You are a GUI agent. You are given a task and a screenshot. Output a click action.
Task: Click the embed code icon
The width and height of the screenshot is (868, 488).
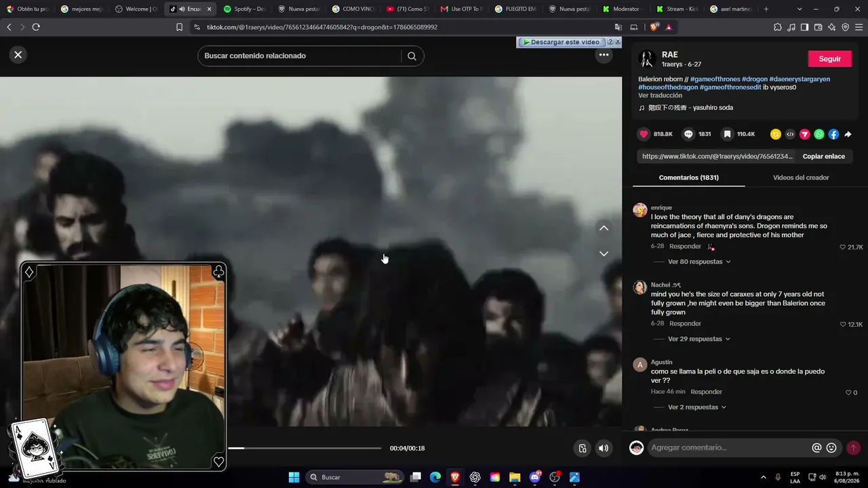tap(790, 134)
